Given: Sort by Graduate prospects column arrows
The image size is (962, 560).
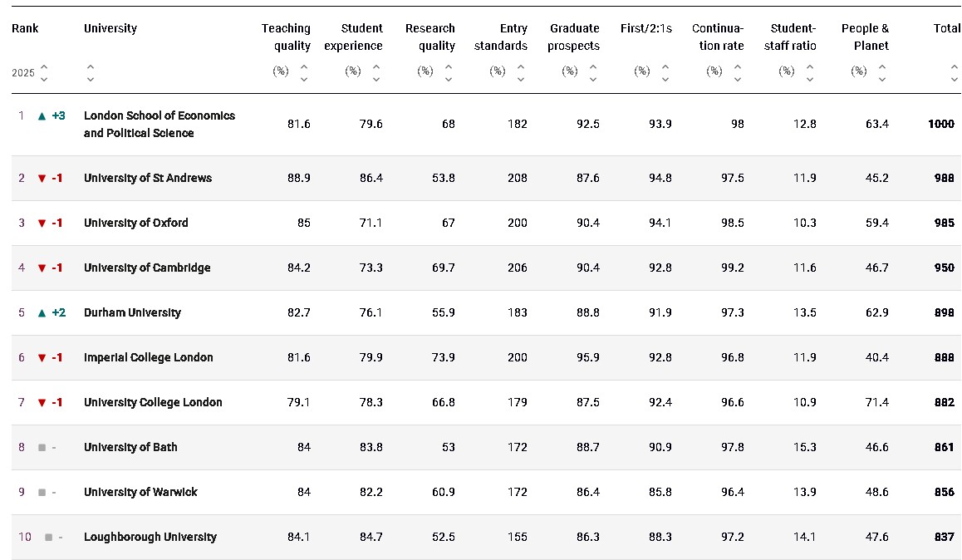Looking at the screenshot, I should 593,73.
